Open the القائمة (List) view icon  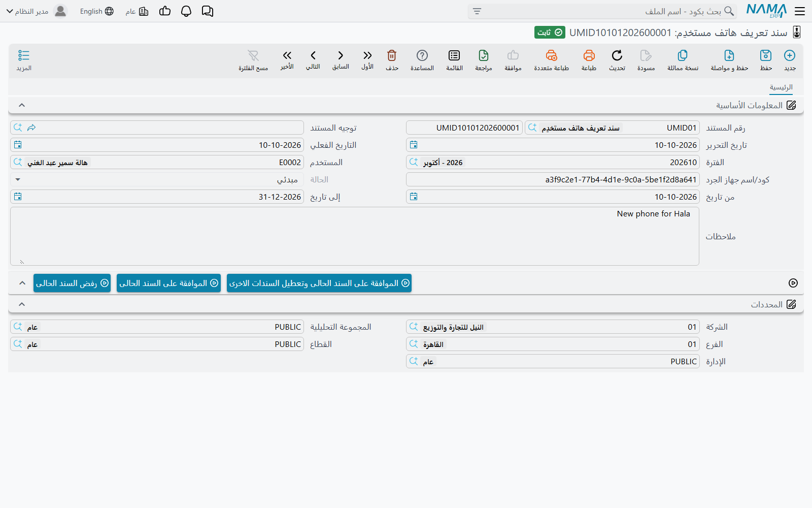coord(454,55)
